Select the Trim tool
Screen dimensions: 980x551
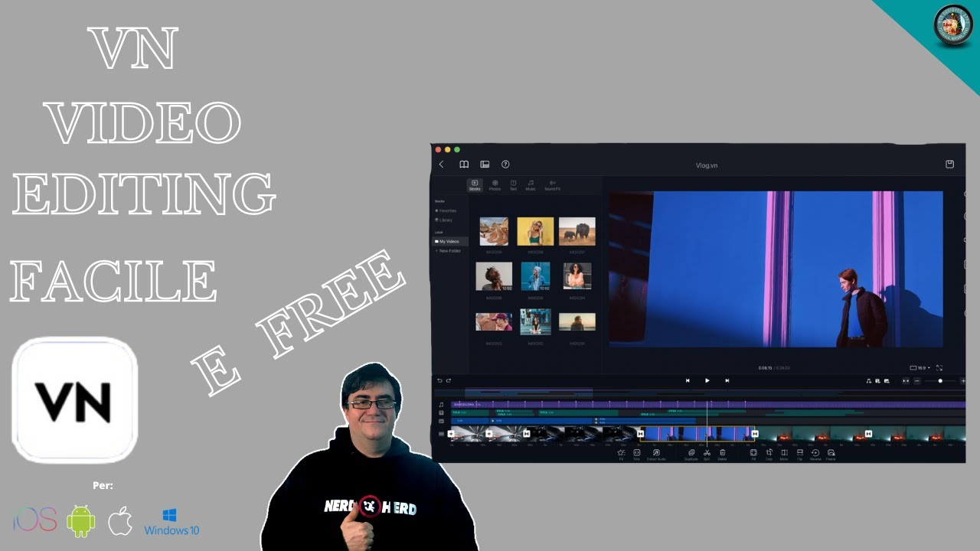636,455
